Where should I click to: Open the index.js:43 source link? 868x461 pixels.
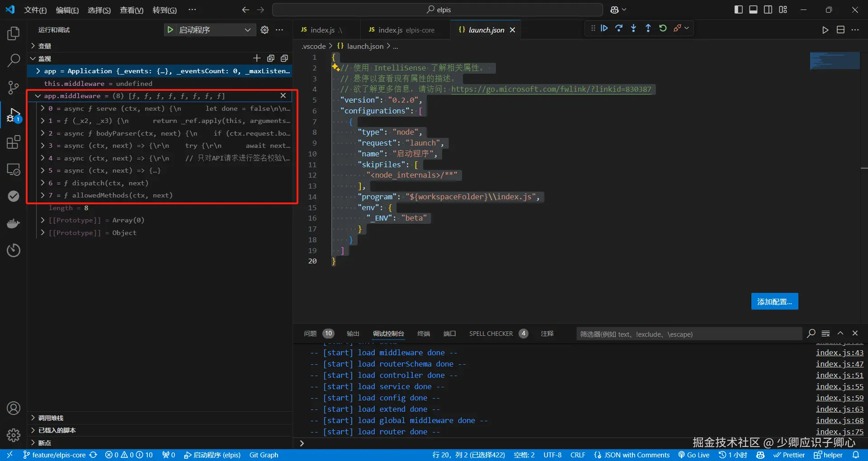839,353
